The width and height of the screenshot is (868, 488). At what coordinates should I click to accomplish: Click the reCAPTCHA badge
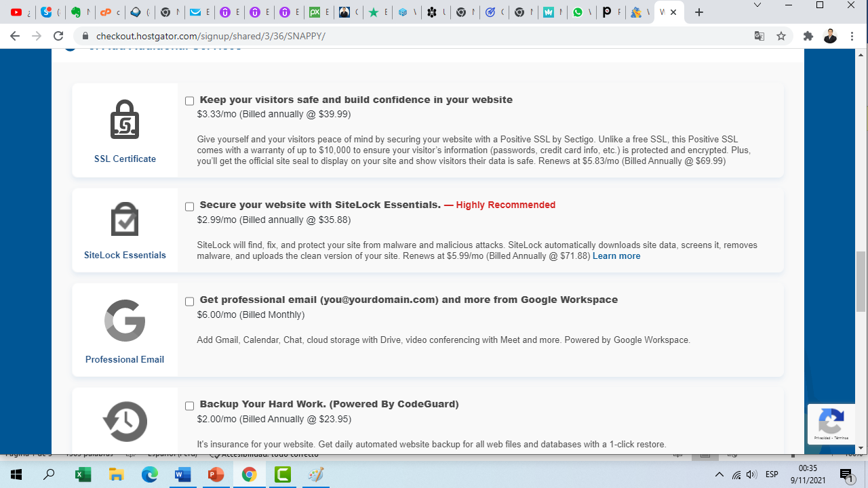[x=831, y=424]
